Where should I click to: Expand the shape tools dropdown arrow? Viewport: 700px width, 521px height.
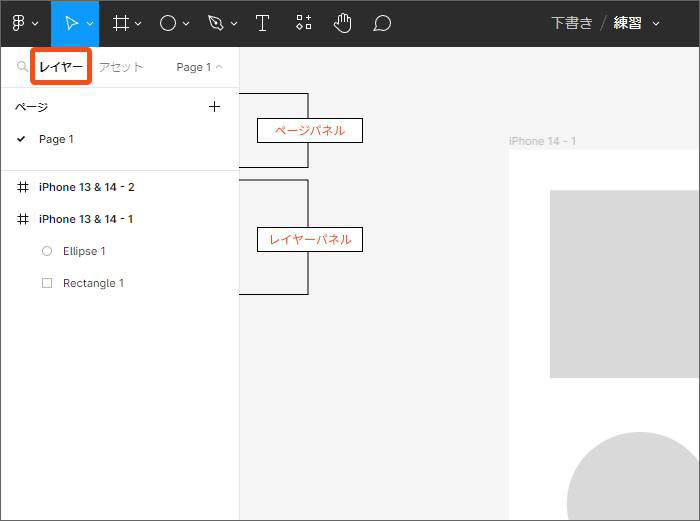click(x=186, y=24)
